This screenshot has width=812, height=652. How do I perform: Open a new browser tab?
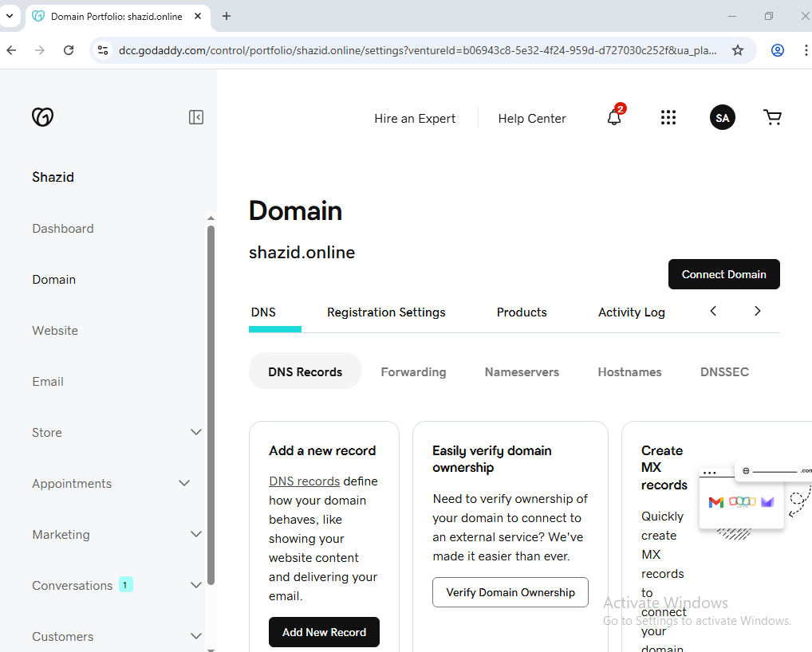(227, 16)
